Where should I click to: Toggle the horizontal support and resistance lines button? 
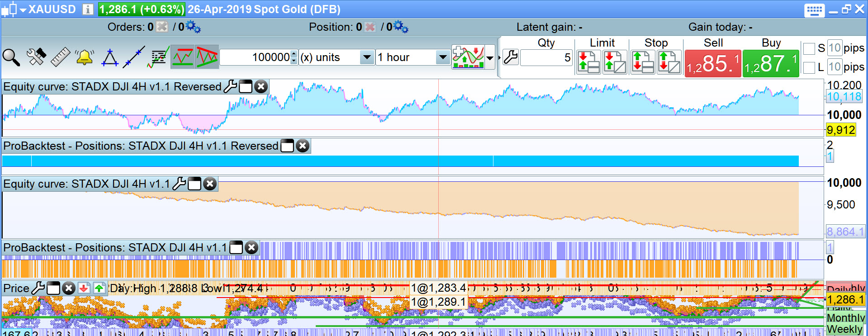point(183,57)
